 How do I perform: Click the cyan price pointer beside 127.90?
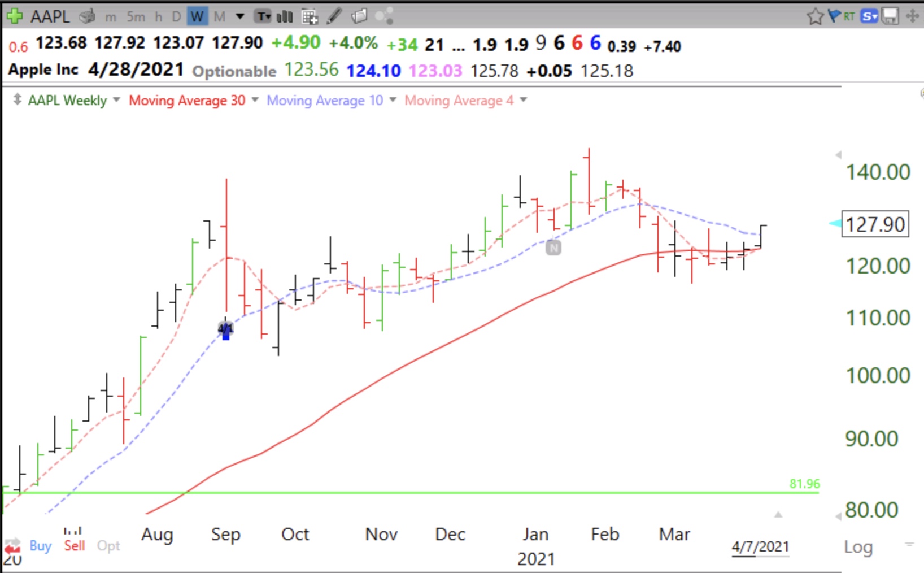pyautogui.click(x=835, y=224)
